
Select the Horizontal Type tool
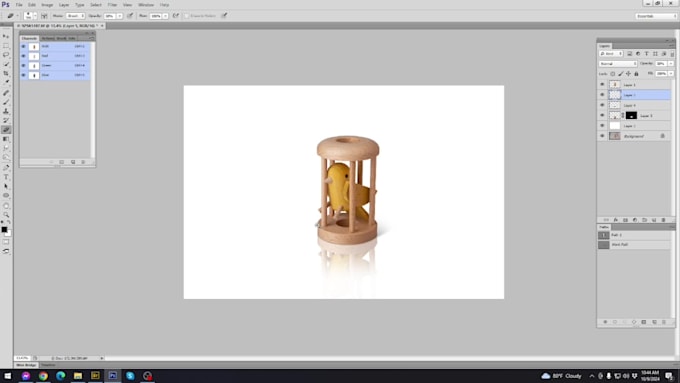(6, 177)
